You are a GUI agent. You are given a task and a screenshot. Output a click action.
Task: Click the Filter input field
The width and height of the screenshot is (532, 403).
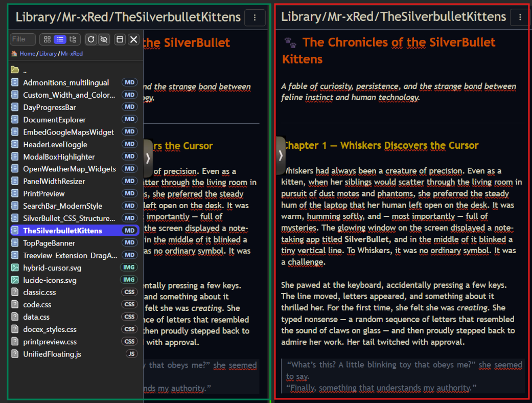[x=22, y=39]
